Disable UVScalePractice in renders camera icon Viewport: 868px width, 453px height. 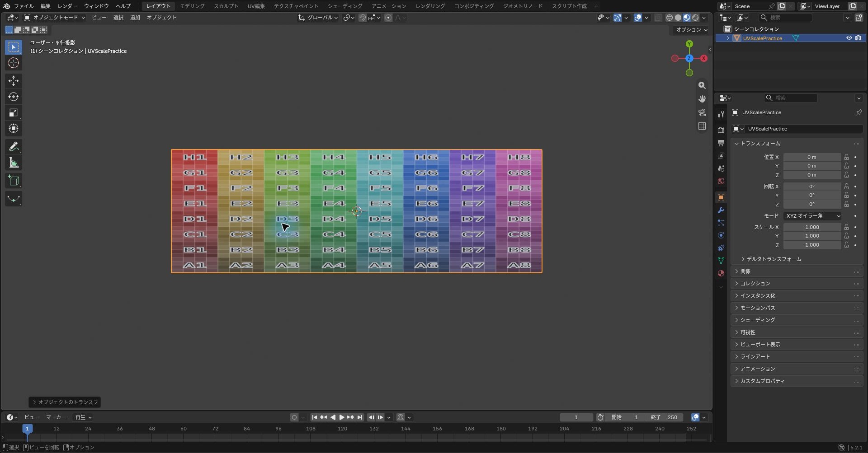pos(858,38)
